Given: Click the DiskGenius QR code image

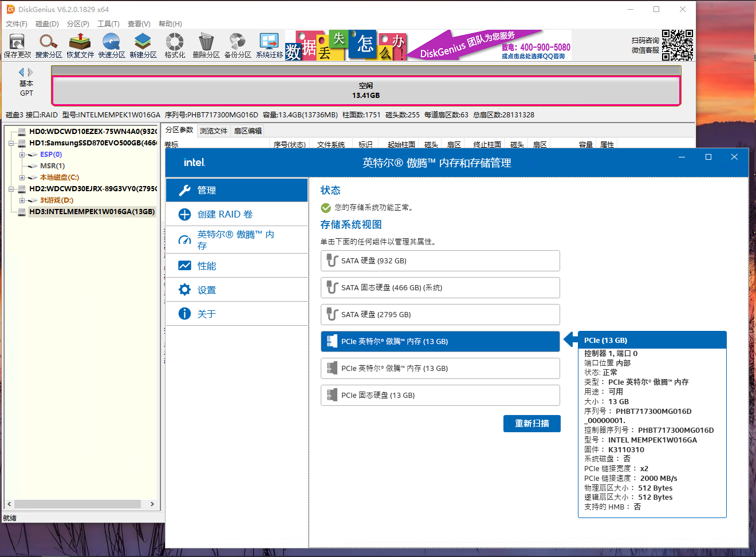Looking at the screenshot, I should [678, 45].
